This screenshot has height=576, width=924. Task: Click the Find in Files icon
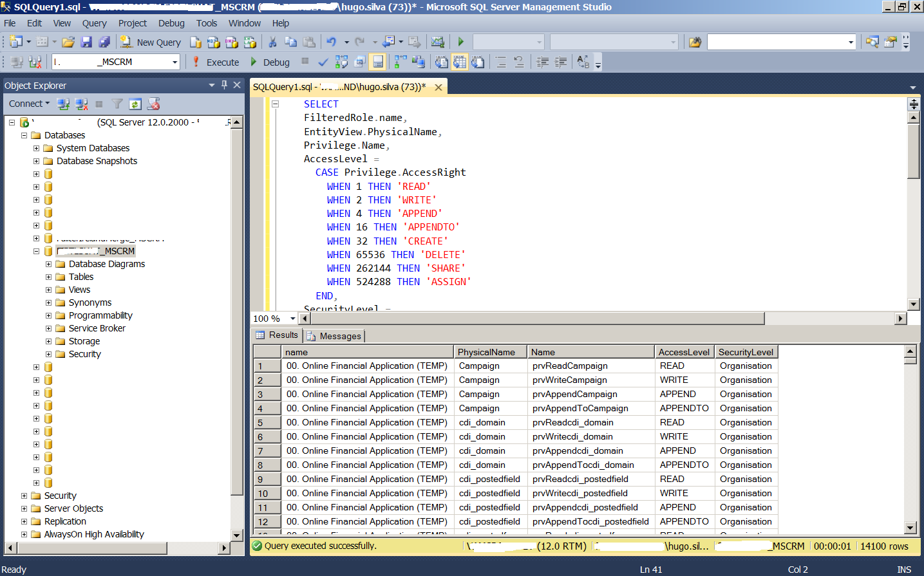pos(695,42)
